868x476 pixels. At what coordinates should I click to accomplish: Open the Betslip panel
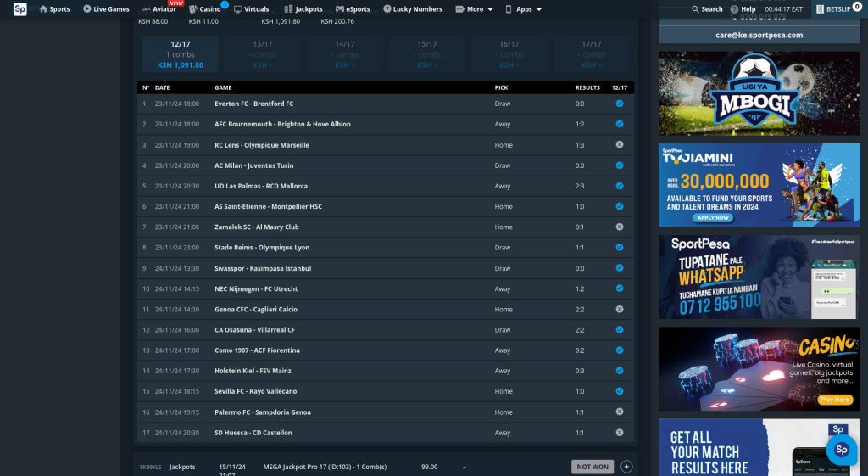tap(838, 8)
